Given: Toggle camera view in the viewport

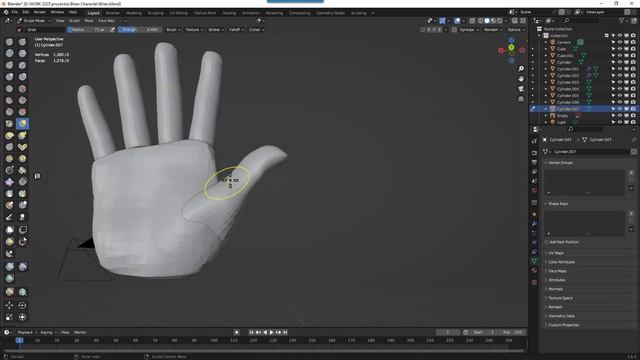Looking at the screenshot, I should pyautogui.click(x=521, y=89).
